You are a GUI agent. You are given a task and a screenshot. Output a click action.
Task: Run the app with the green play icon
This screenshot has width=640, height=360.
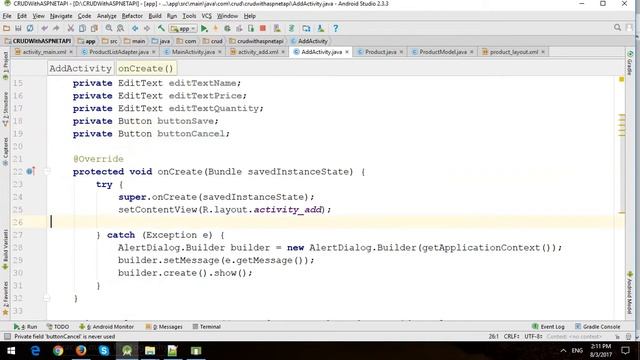pyautogui.click(x=204, y=28)
